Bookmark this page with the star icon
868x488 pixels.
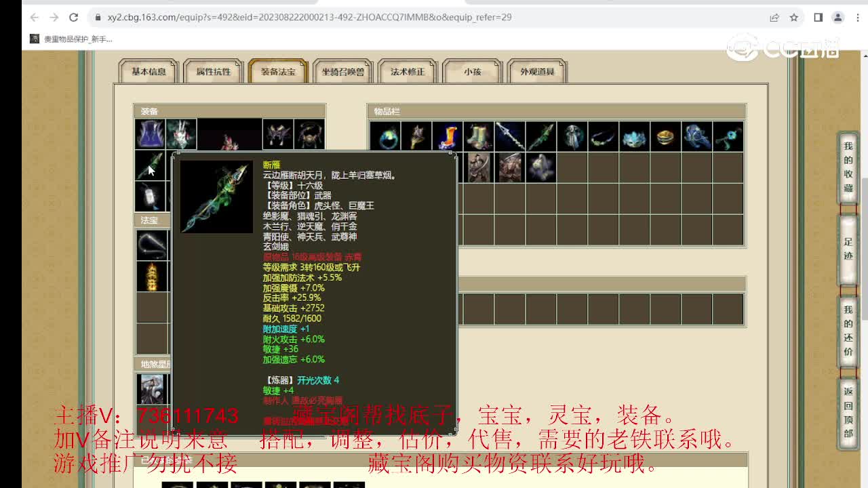pos(794,18)
